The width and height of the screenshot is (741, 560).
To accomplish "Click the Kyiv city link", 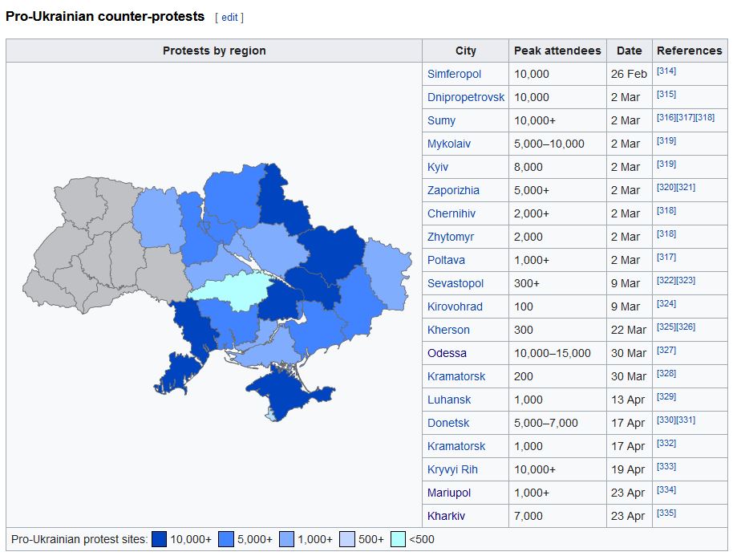I will [438, 167].
